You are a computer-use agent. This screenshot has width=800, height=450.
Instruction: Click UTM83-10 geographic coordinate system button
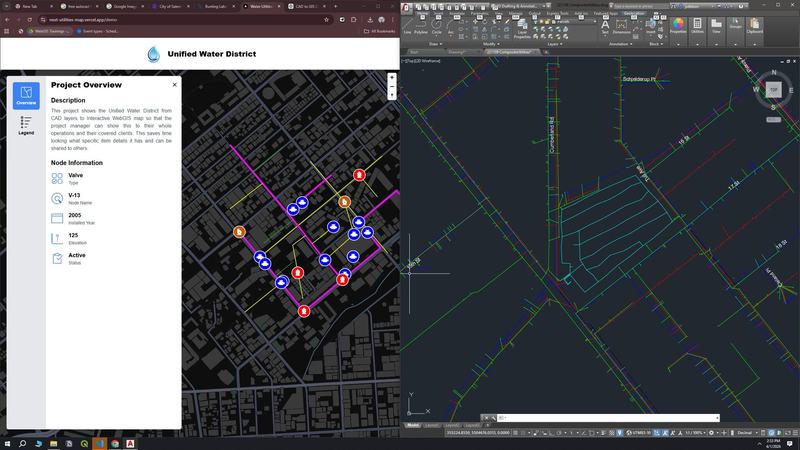click(x=639, y=433)
